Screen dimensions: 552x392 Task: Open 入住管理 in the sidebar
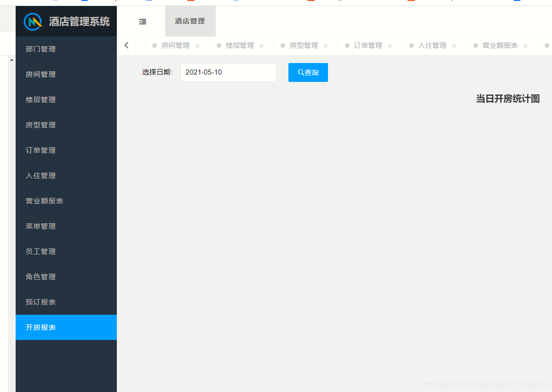(x=66, y=176)
